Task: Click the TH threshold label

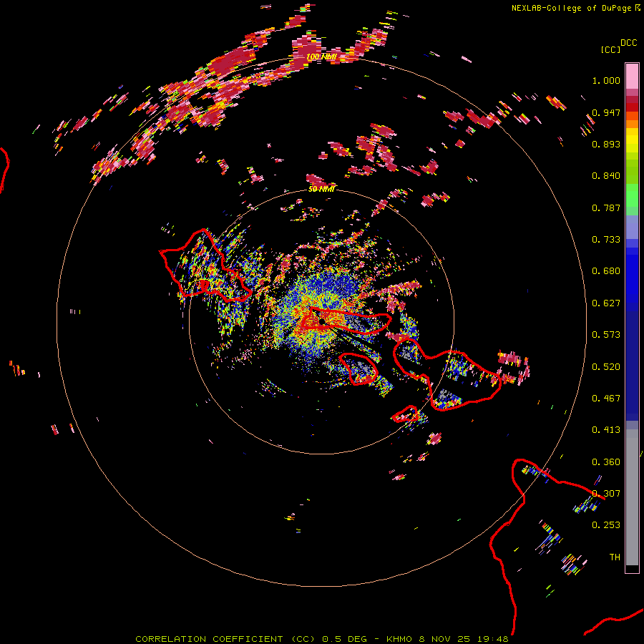Action: click(x=615, y=557)
